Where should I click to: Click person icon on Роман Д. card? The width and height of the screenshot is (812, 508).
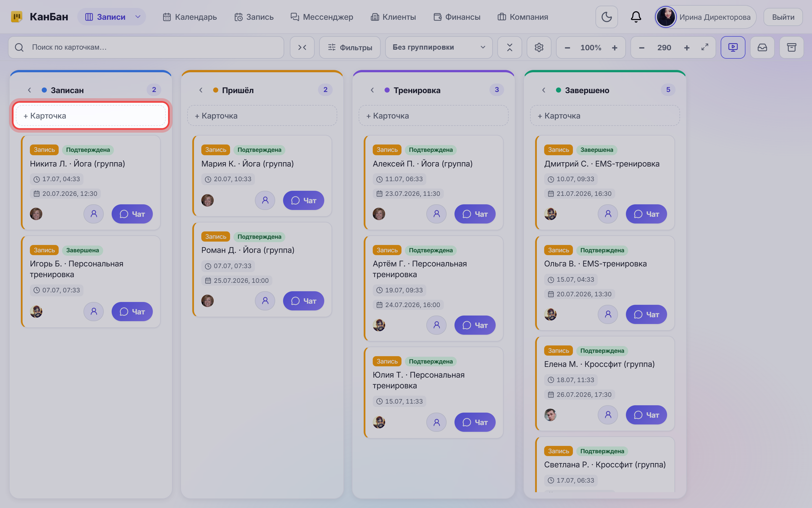265,301
